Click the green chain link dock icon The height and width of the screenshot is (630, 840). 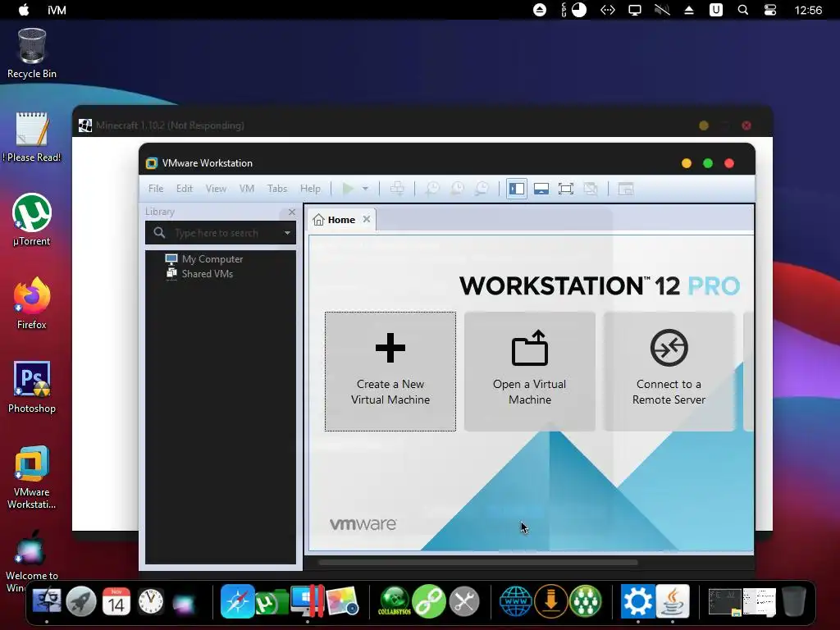(429, 601)
